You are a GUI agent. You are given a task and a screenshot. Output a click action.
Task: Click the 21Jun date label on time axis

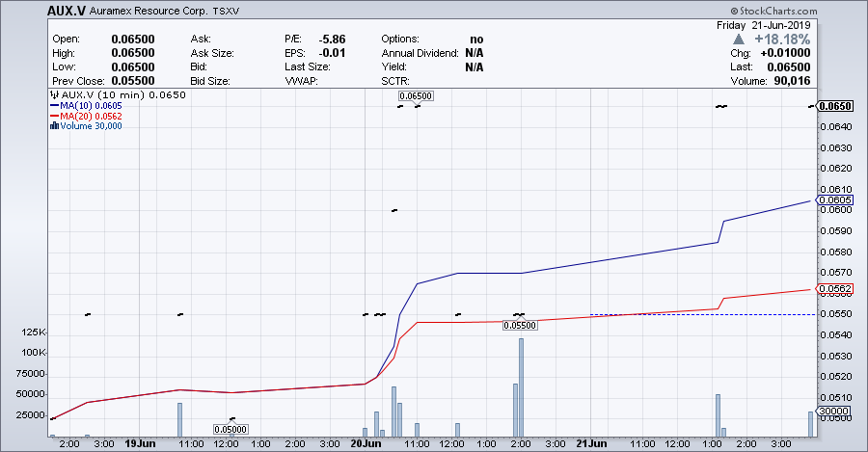(592, 443)
